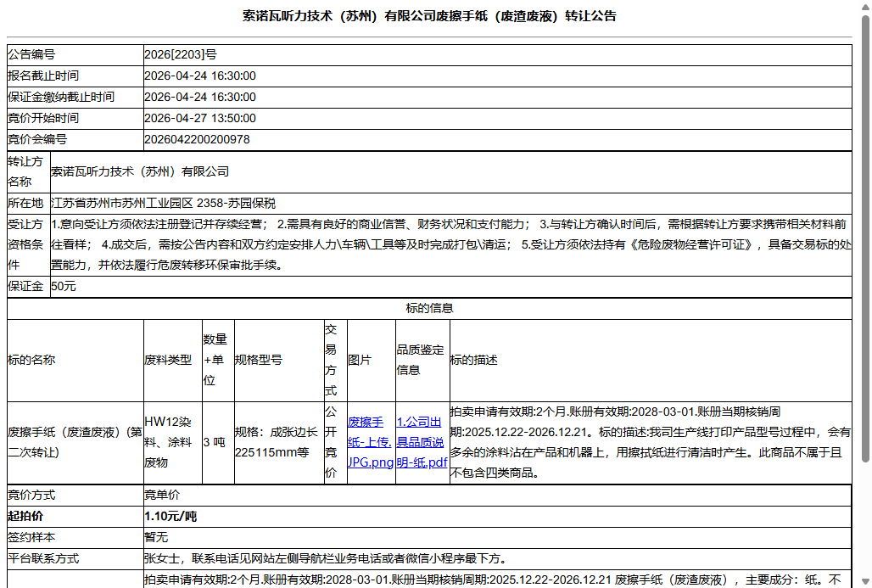
Task: Click the waste type HW12染料、涂料废物
Action: click(x=168, y=442)
